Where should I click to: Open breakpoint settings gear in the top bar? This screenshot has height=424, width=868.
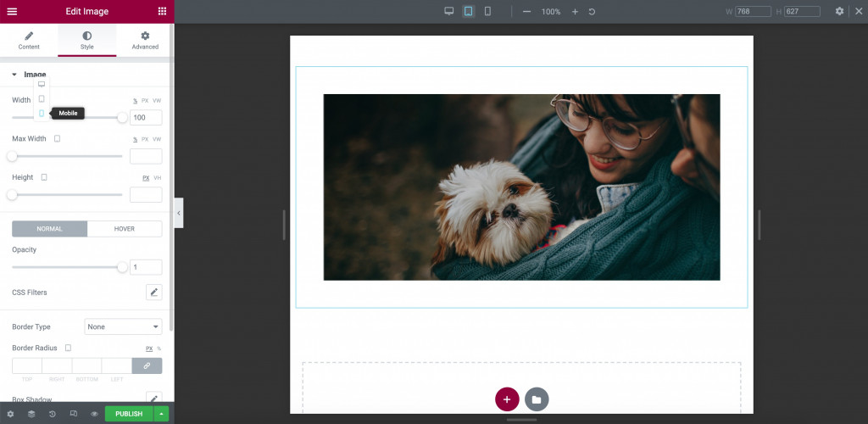tap(839, 11)
